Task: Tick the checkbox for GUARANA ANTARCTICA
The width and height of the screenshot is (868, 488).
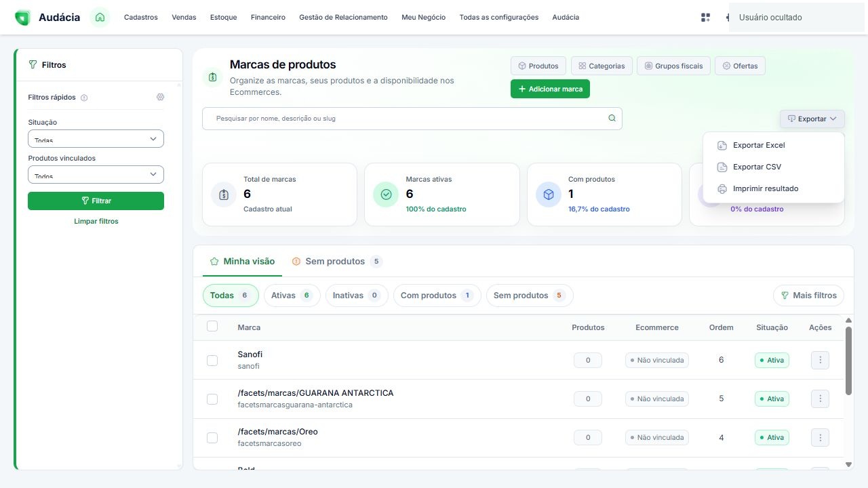Action: pos(212,399)
